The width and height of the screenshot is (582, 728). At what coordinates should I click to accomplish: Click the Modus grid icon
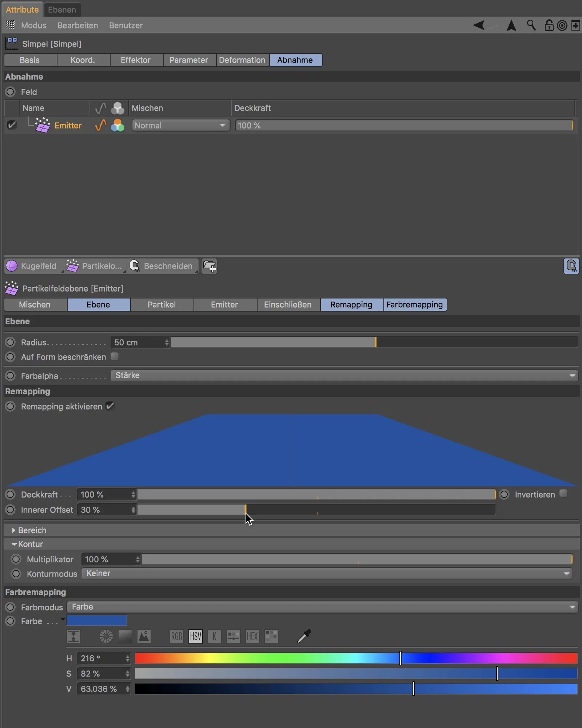click(x=11, y=25)
